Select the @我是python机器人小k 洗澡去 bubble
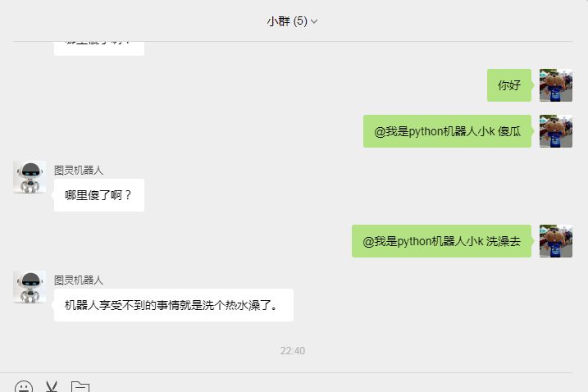Viewport: 588px width, 392px height. pos(441,241)
